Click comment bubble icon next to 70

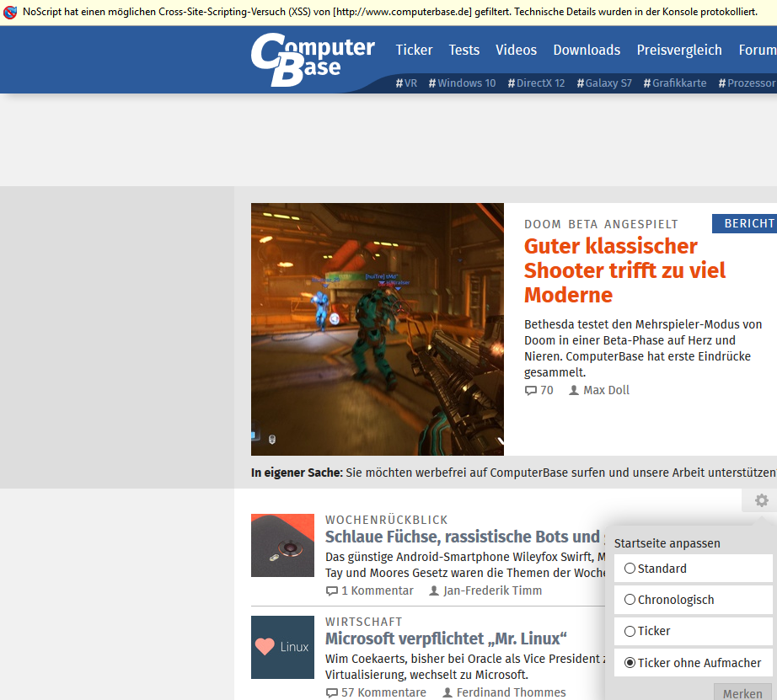(531, 390)
